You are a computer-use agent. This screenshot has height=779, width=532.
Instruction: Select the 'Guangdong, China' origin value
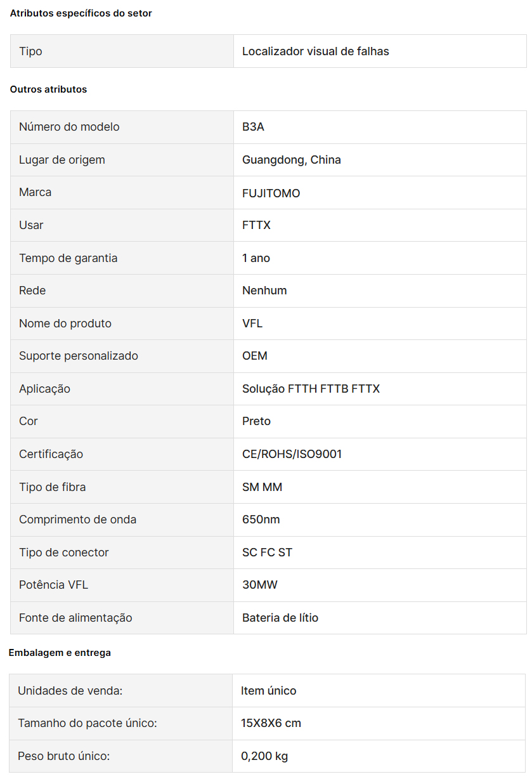[x=292, y=160]
